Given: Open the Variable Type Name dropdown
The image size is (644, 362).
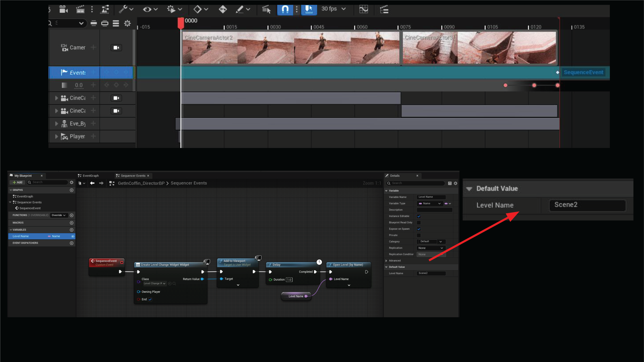Looking at the screenshot, I should point(429,204).
